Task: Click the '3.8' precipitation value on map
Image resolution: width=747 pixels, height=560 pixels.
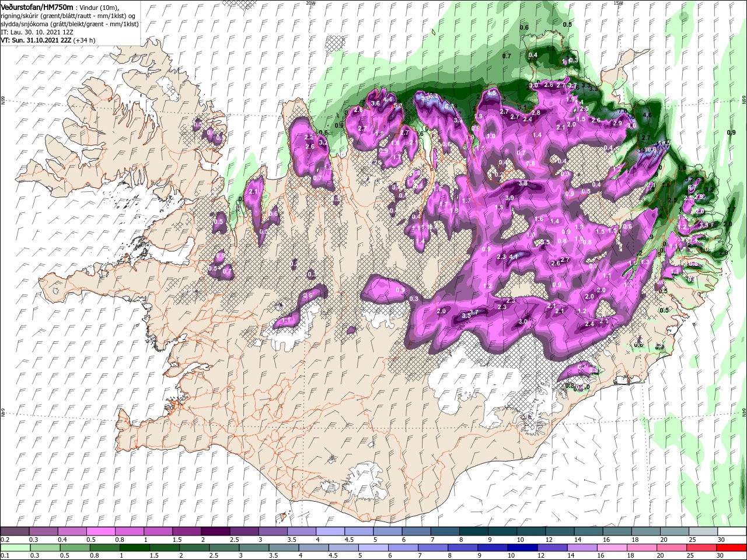Action: [523, 184]
